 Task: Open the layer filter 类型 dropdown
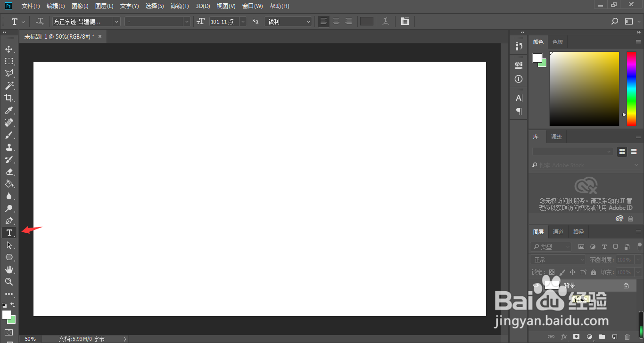[551, 247]
